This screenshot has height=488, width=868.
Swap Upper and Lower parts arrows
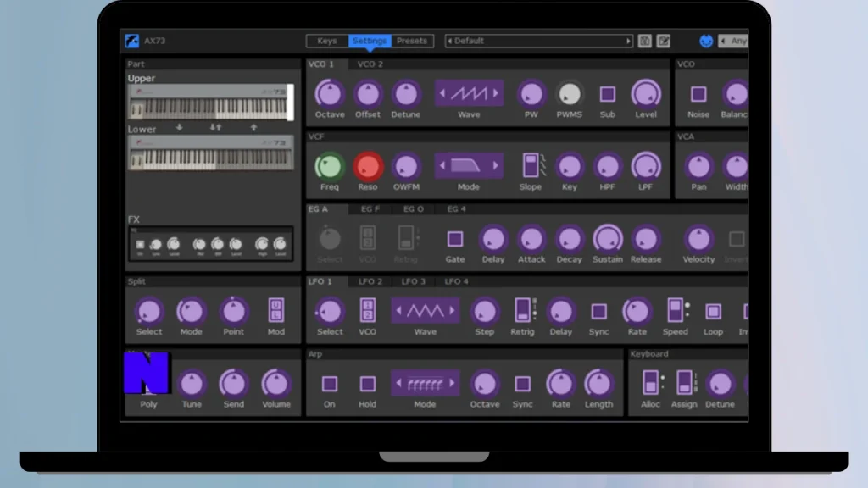coord(215,127)
